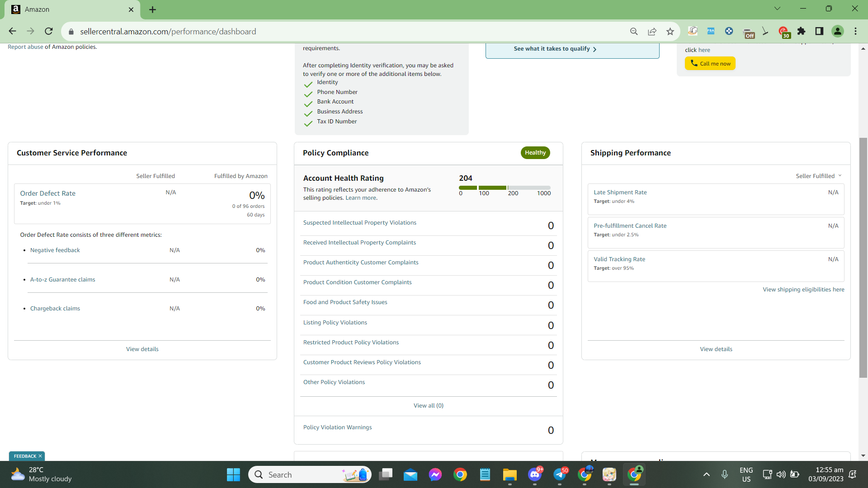Click the Valid Tracking Rate metric

(x=619, y=259)
